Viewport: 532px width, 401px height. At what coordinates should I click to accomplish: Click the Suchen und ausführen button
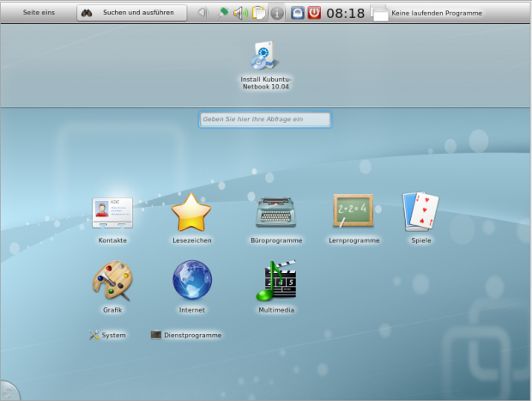(x=131, y=13)
